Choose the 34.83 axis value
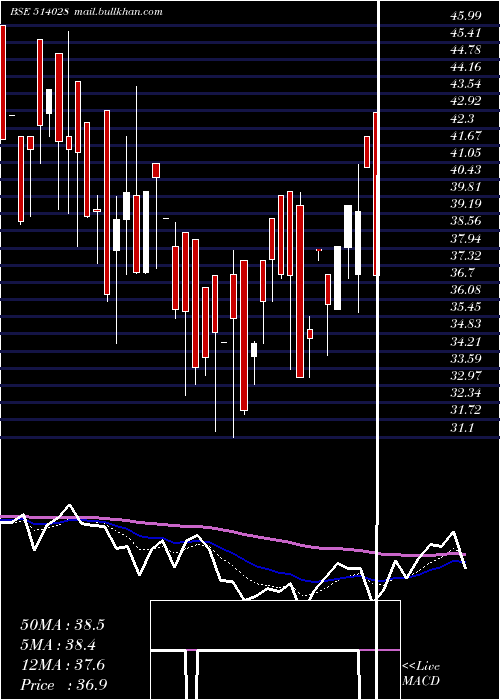The width and height of the screenshot is (500, 700). (466, 325)
